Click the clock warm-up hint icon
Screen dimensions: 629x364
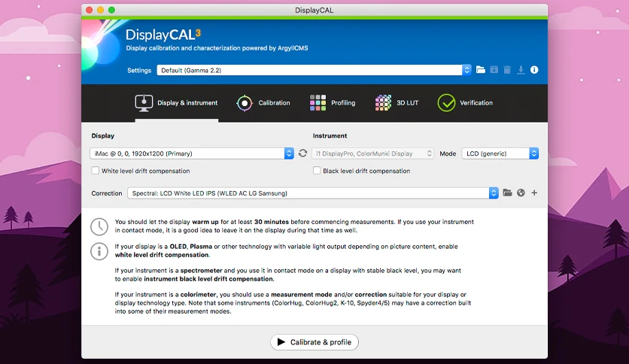(x=99, y=226)
